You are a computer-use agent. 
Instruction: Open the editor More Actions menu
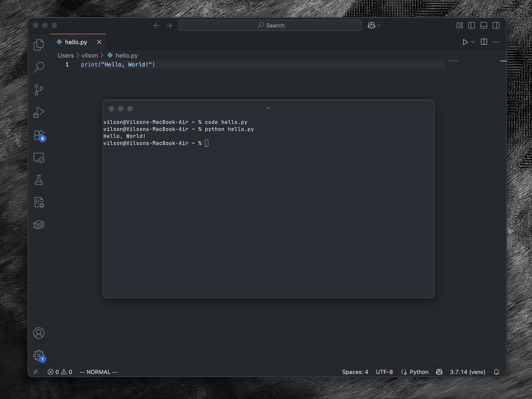(x=496, y=42)
